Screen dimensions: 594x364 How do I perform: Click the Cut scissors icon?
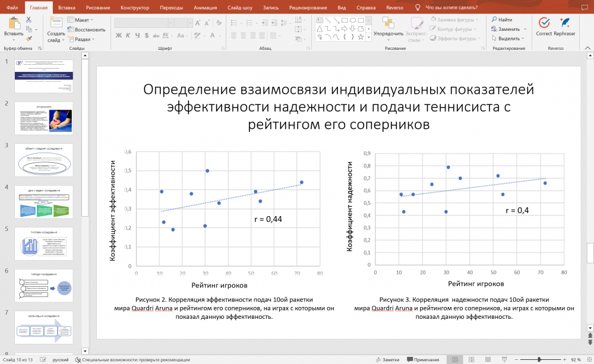29,20
